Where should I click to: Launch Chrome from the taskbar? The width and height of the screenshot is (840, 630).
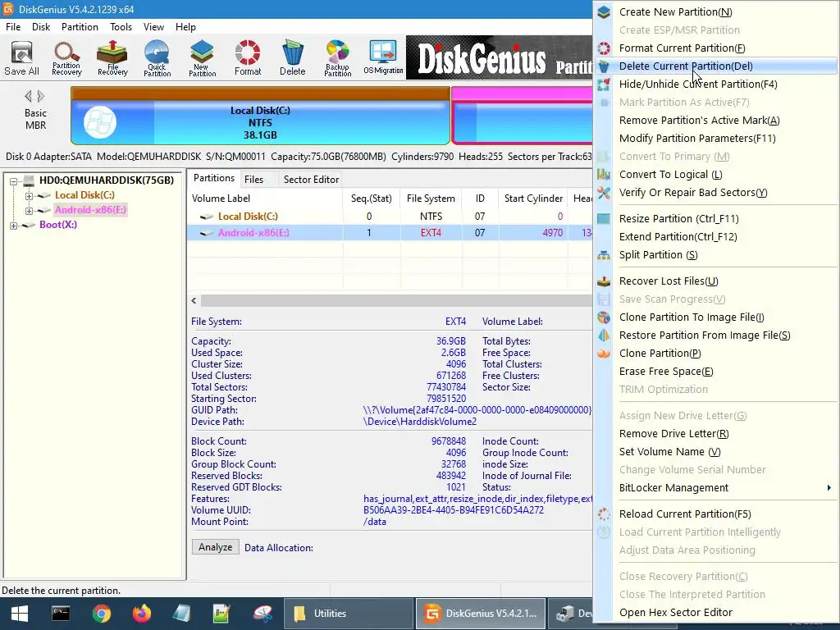(101, 614)
